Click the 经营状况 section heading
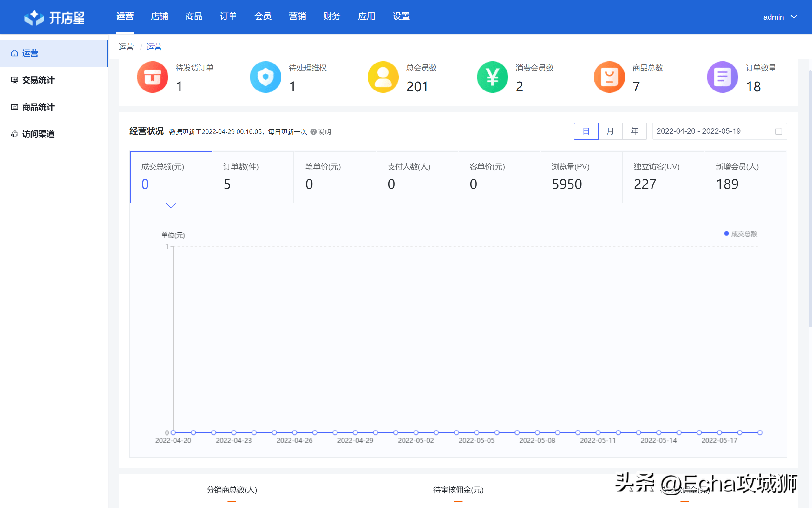 [147, 131]
